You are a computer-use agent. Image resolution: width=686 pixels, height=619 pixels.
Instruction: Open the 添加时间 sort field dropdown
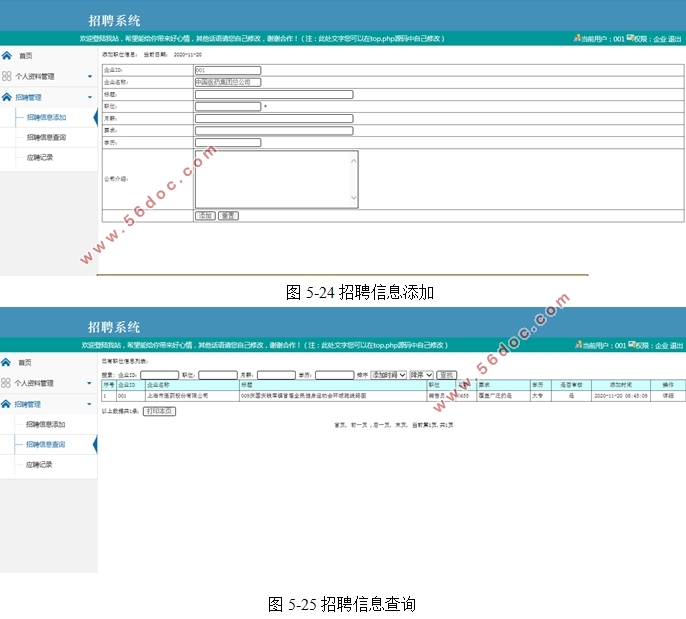(388, 375)
